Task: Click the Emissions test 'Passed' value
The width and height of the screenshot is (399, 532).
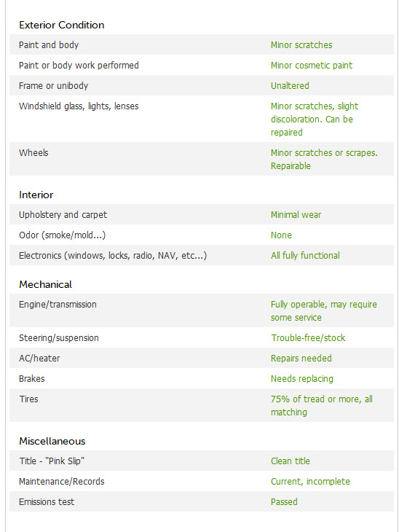Action: click(x=284, y=502)
